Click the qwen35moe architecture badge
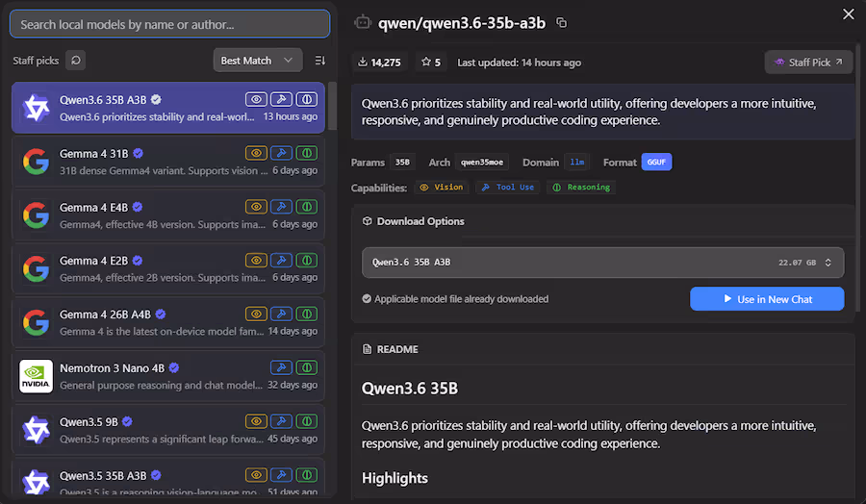866x504 pixels. point(482,162)
